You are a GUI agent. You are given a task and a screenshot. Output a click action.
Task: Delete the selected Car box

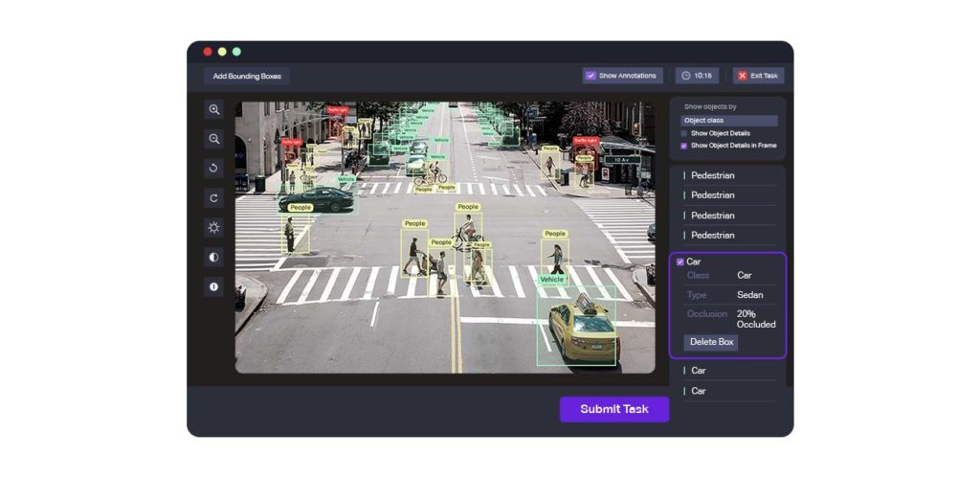711,342
